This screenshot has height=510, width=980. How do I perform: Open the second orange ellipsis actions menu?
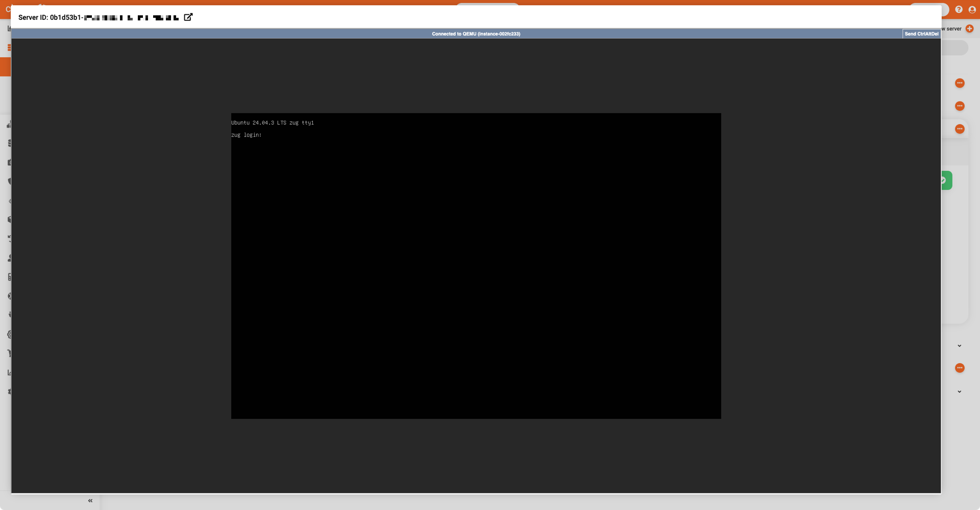pos(960,106)
